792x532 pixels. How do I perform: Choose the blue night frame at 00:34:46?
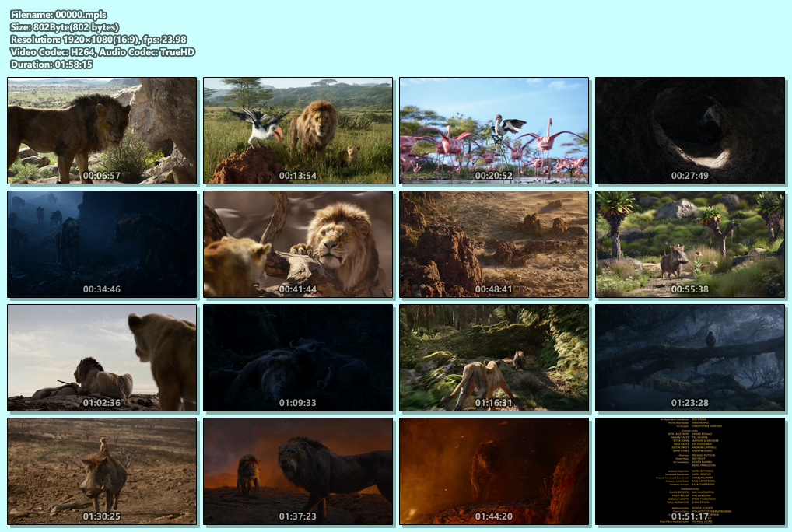(x=102, y=244)
